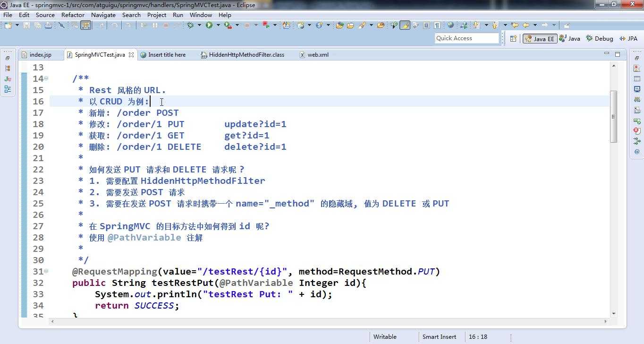Open the Project menu
Screen dimensions: 644x344
coord(157,15)
